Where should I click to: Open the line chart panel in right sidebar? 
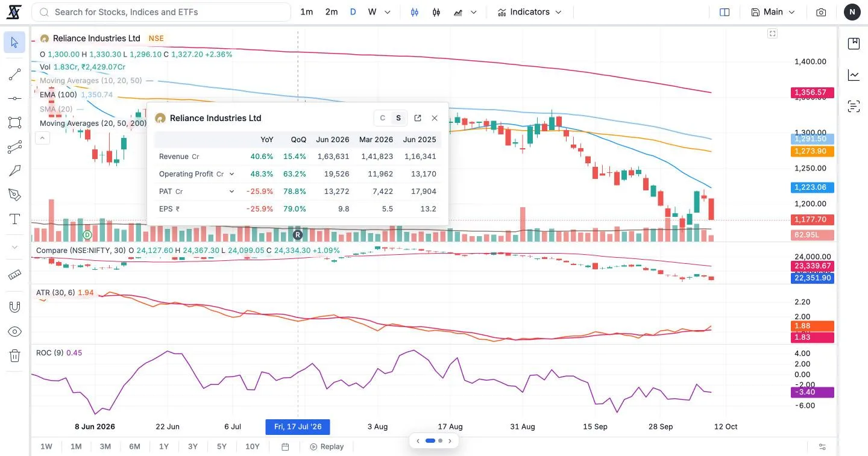click(854, 75)
